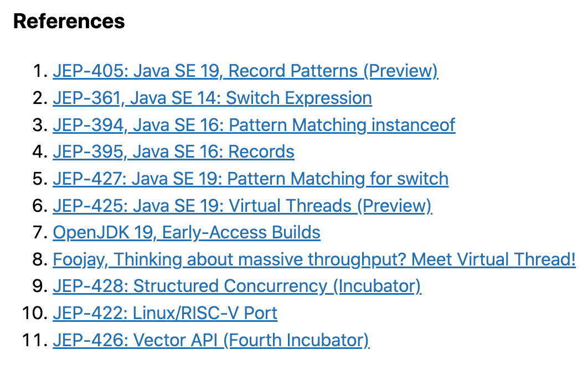Click list number 10 before JEP-422

tap(35, 313)
